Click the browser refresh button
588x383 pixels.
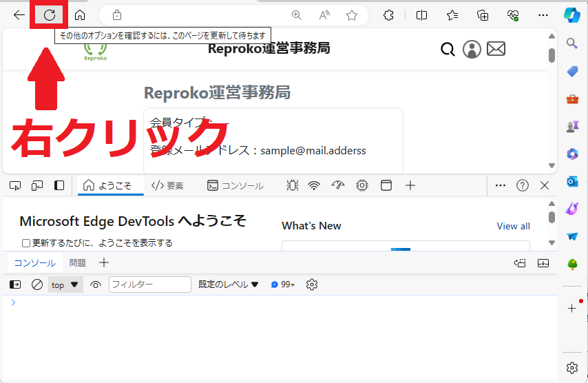pyautogui.click(x=50, y=14)
